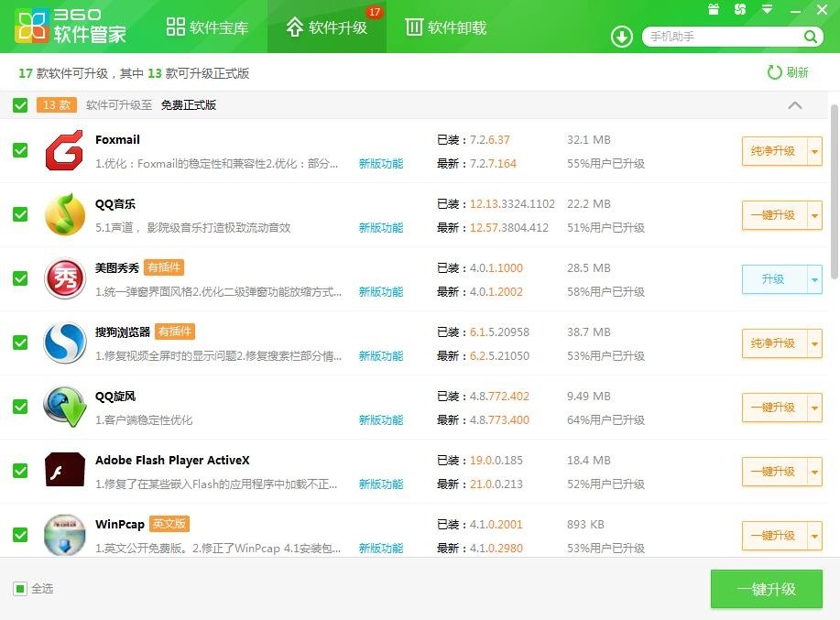
Task: Collapse the 13 款 official upgrades section
Action: 795,105
